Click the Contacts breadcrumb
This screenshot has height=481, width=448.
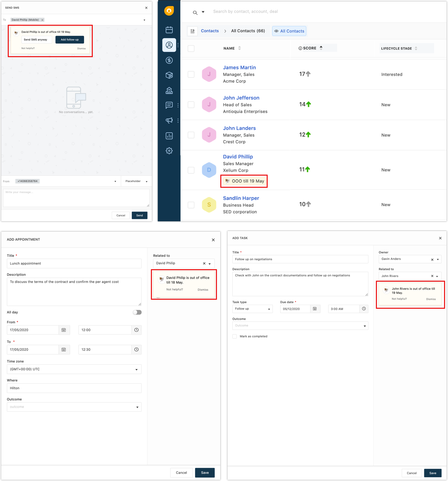point(210,31)
